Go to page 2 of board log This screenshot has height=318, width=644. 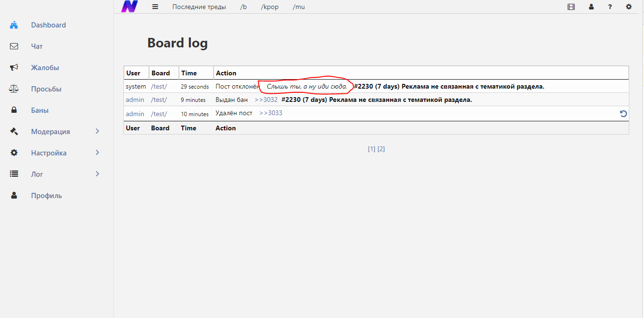381,149
